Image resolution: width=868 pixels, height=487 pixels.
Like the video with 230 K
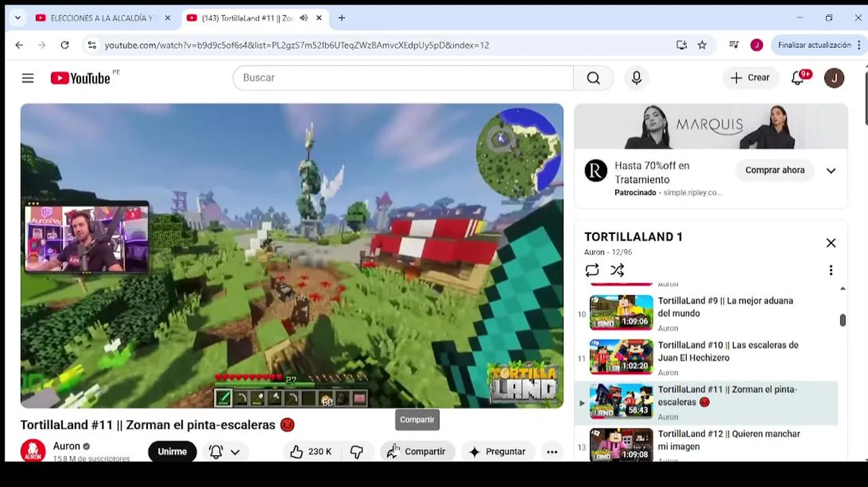tap(310, 452)
